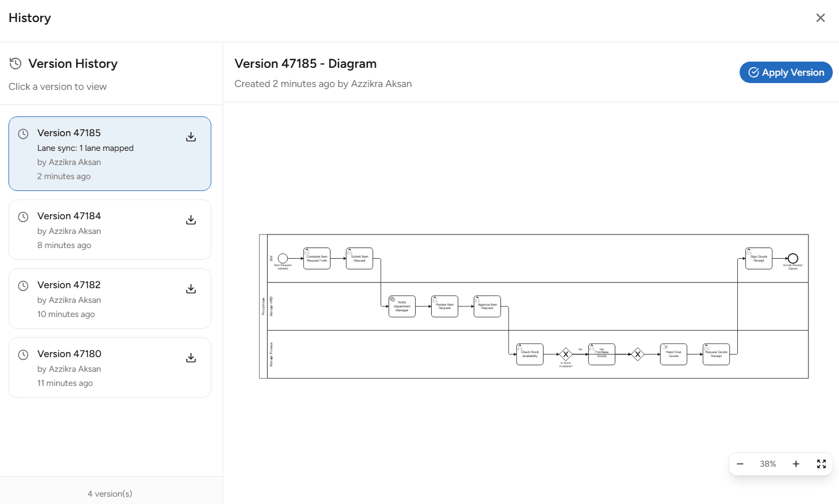Screen dimensions: 839x504
Task: Click the 'Hand Over Goods' task box
Action: click(x=673, y=354)
